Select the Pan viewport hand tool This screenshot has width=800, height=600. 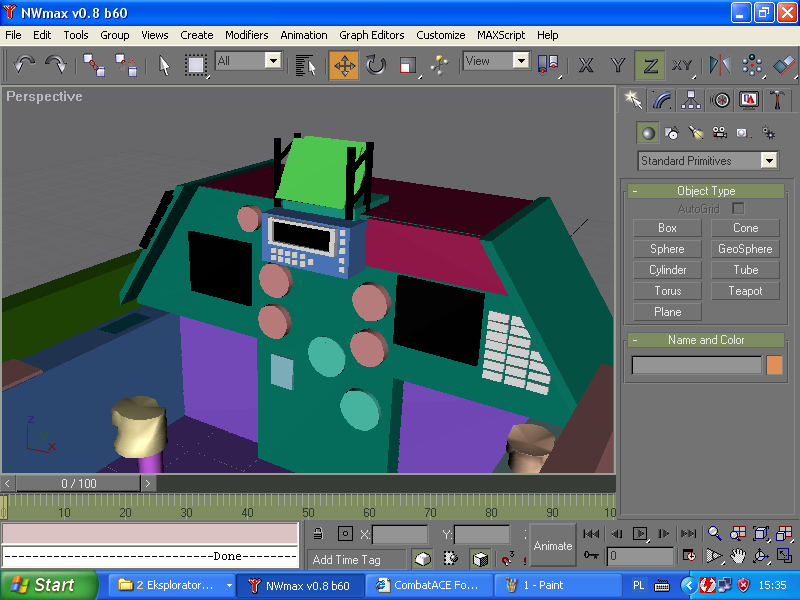click(x=738, y=556)
